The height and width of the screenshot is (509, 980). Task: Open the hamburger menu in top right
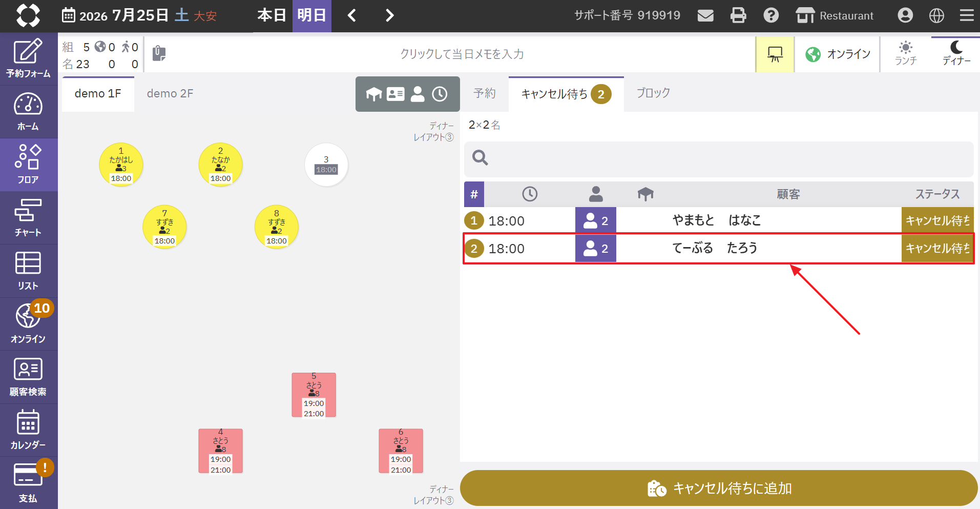point(967,15)
